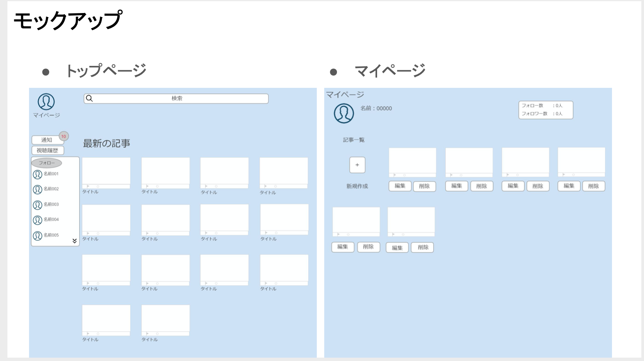Click the avatar icon next to 名前002
The width and height of the screenshot is (644, 361).
38,189
